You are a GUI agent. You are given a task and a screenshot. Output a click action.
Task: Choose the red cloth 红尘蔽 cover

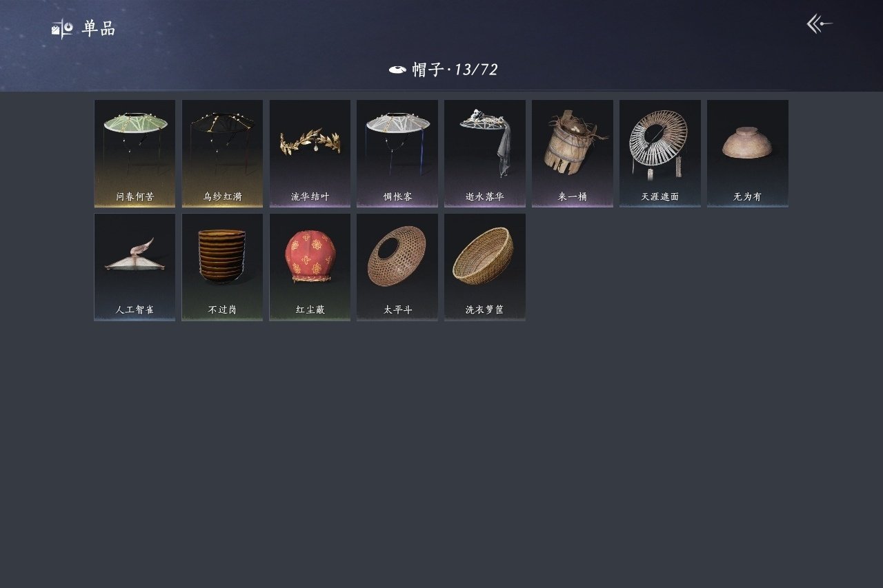pos(310,267)
